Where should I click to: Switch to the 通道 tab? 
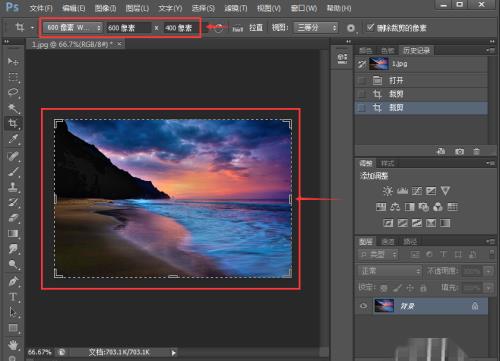pos(388,241)
